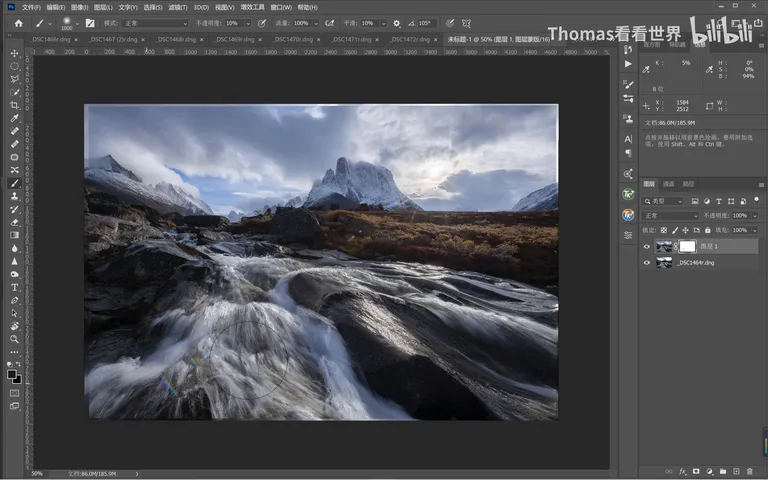This screenshot has height=480, width=768.
Task: Click the symmetry paint butterfly icon
Action: tap(466, 23)
